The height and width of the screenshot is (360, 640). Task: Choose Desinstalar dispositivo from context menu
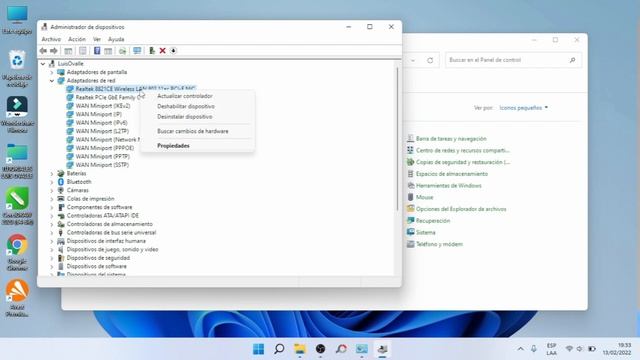(184, 116)
